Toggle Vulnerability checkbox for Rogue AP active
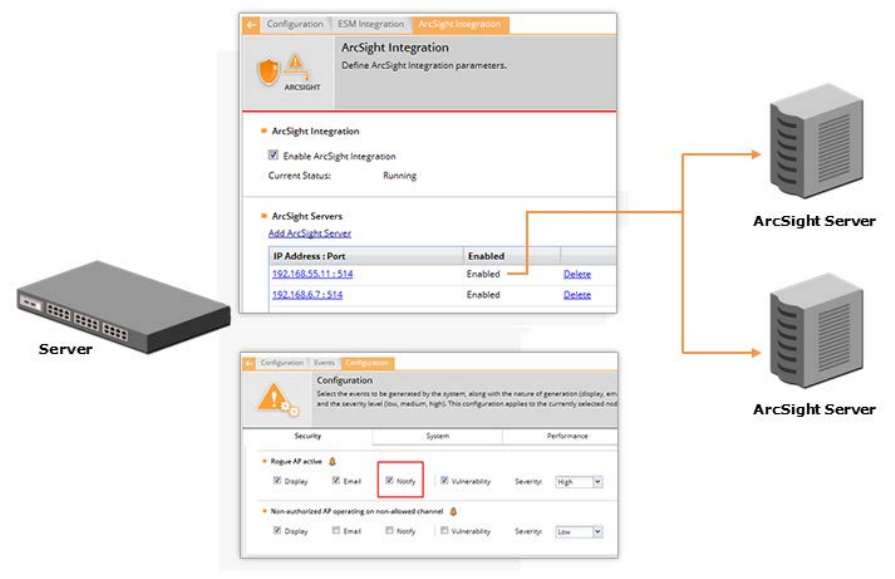 (x=444, y=480)
